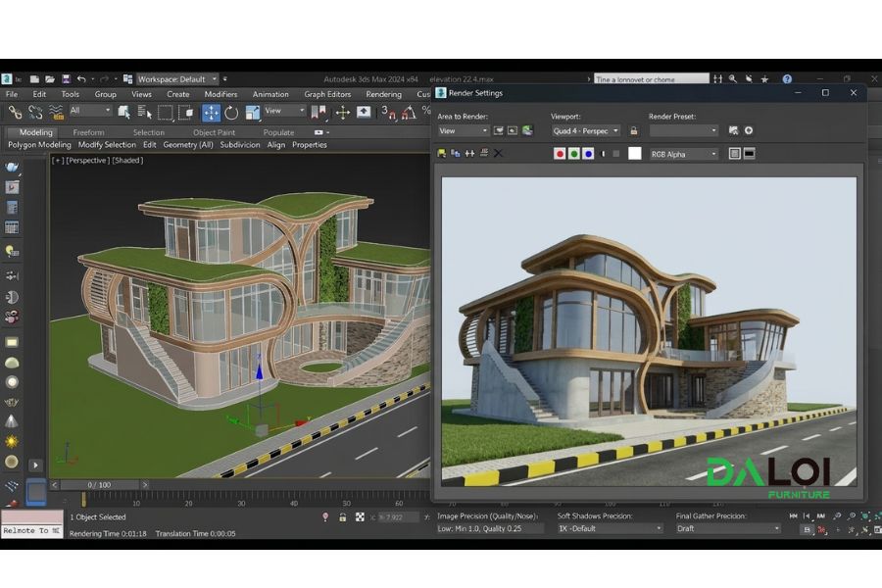Switch to the Freeform ribbon tab
The image size is (882, 588).
pos(88,132)
